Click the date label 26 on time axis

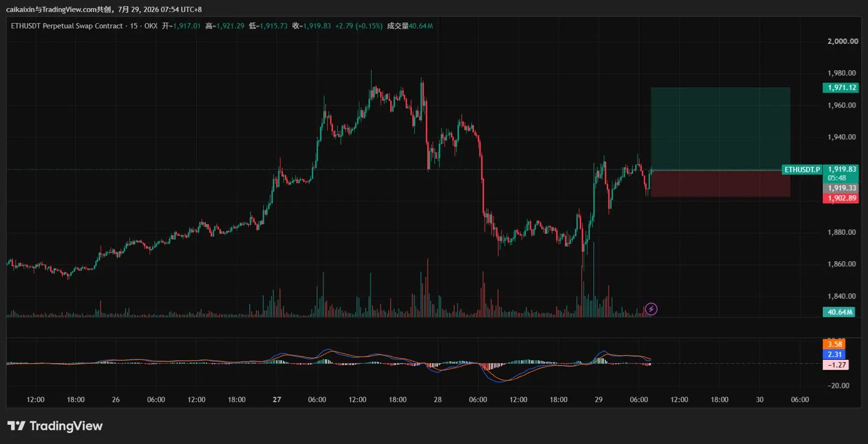point(116,399)
